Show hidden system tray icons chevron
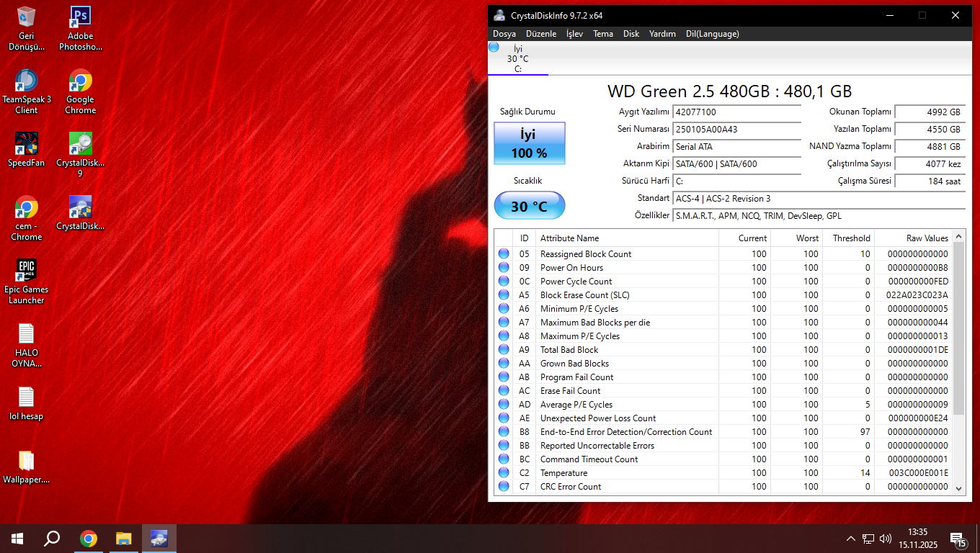Image resolution: width=980 pixels, height=553 pixels. point(850,539)
